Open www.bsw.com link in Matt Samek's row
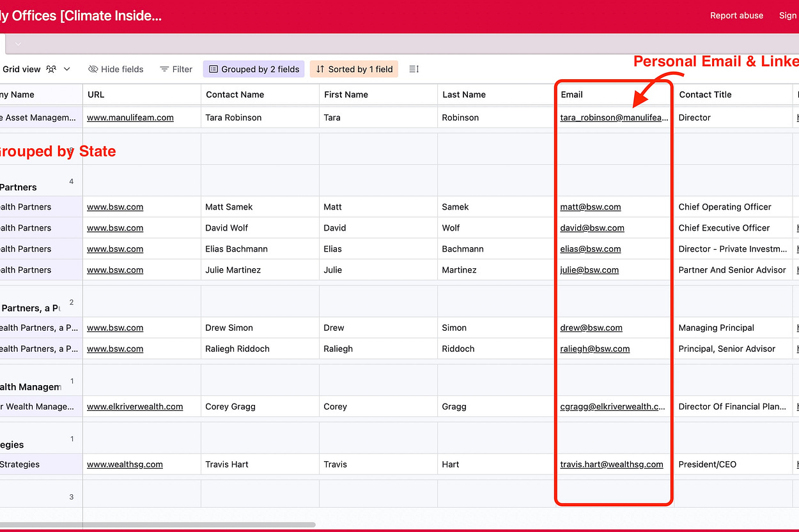The image size is (799, 532). 115,207
